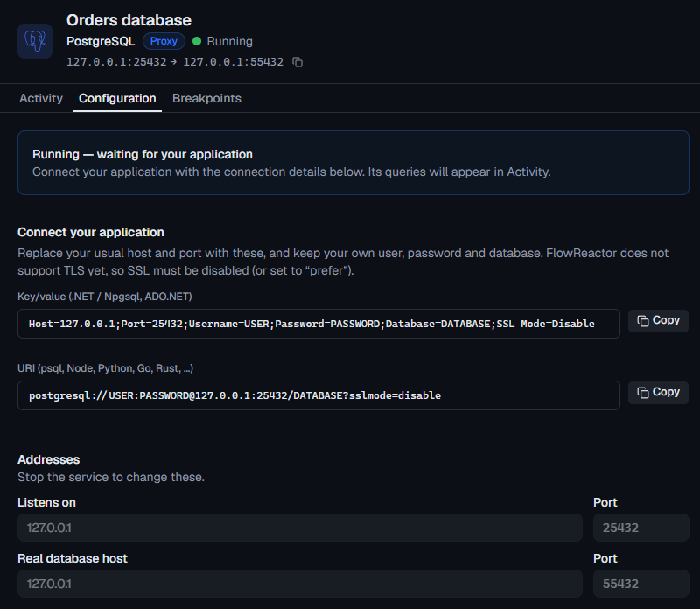Click the 127.0.0.1:25432 address in the header

pos(116,62)
